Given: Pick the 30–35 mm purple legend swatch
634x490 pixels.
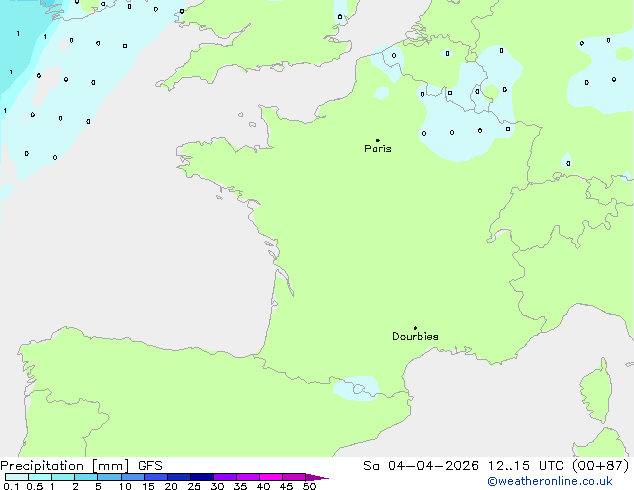Looking at the screenshot, I should (x=225, y=477).
